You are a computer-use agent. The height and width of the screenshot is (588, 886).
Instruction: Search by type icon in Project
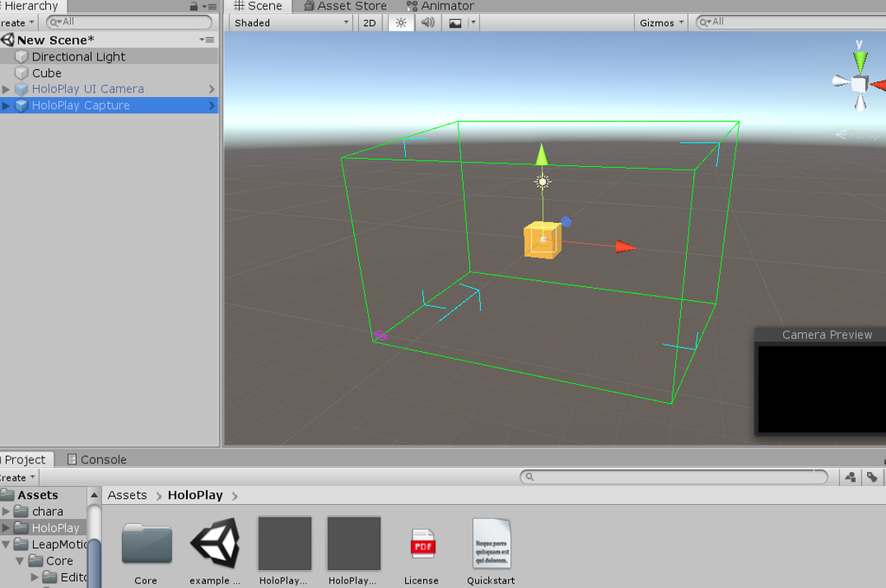pyautogui.click(x=851, y=477)
